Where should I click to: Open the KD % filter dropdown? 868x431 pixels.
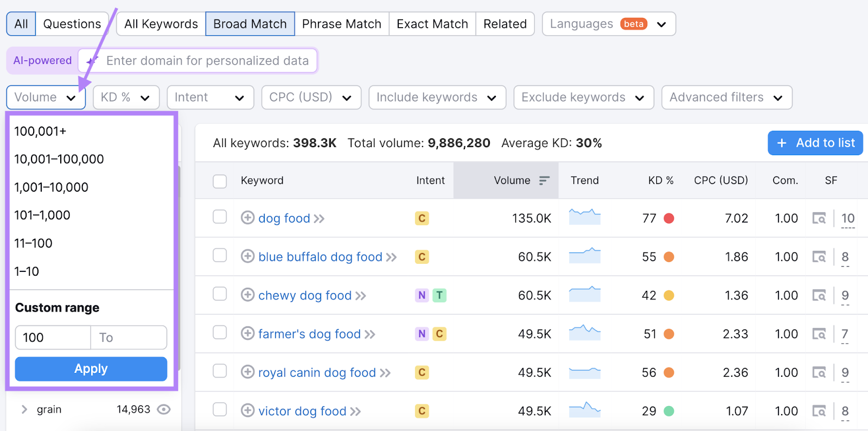[x=126, y=98]
